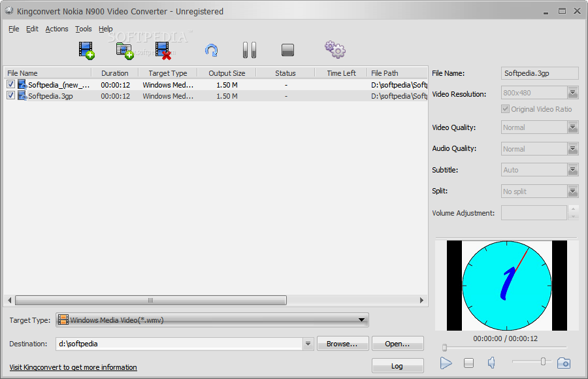This screenshot has height=379, width=588.
Task: Open the Split dropdown
Action: click(x=572, y=191)
